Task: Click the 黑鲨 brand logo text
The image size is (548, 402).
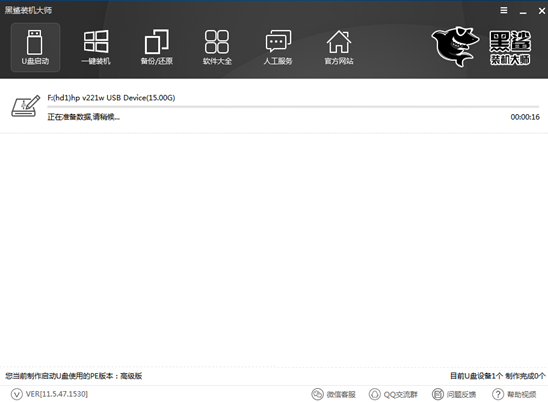Action: (x=510, y=47)
